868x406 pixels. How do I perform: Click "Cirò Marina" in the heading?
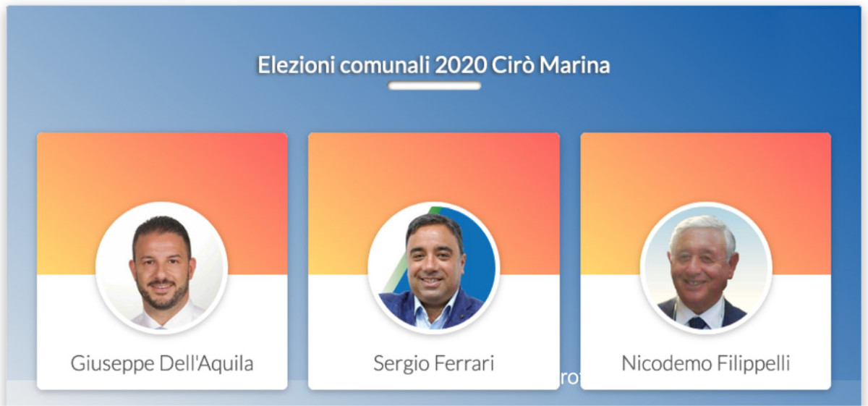(x=551, y=65)
